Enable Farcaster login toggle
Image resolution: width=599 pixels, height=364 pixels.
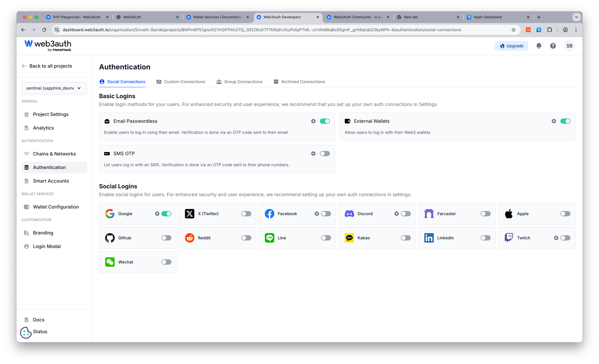coord(486,214)
